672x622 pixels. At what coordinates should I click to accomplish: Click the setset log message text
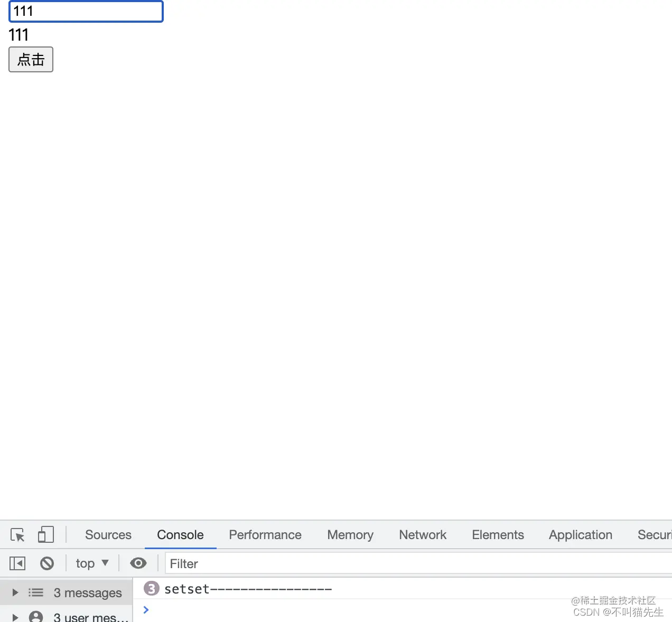(x=248, y=589)
